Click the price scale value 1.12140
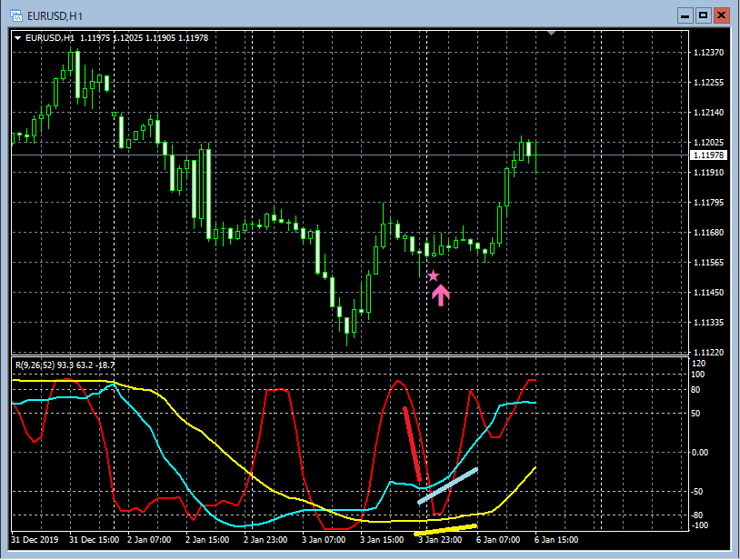Screen dimensions: 740x560 709,113
